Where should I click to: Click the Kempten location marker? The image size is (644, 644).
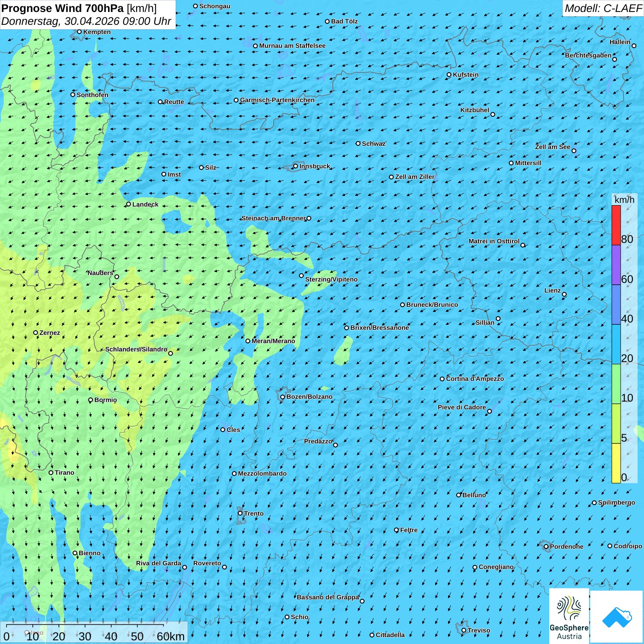[80, 32]
